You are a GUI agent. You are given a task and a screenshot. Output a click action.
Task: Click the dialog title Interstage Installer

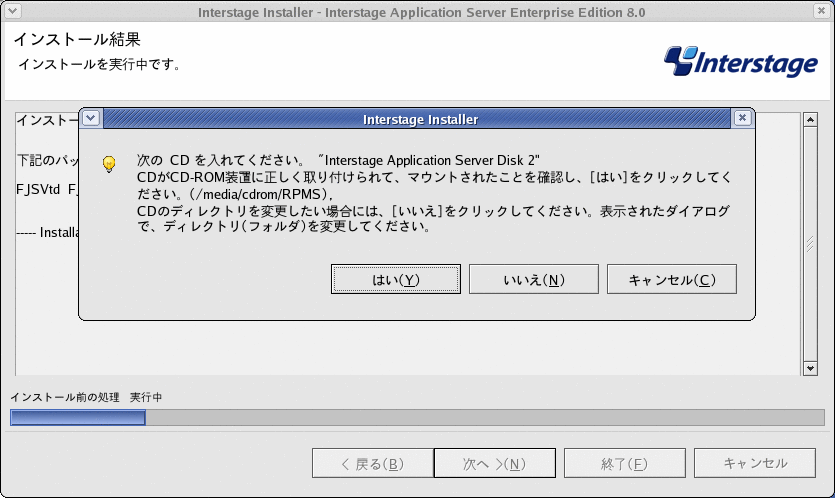pyautogui.click(x=420, y=119)
